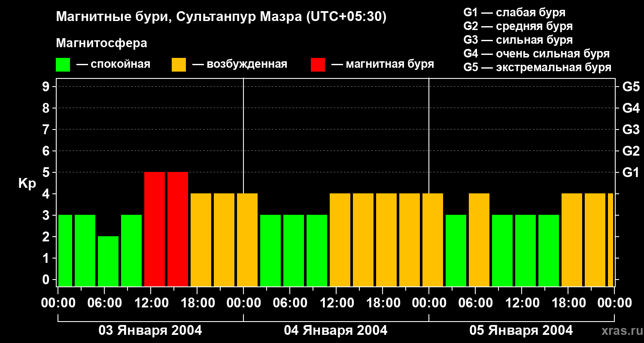Viewport: 644px width, 343px height.
Task: Click the '— магнитная буря' legend label
Action: (383, 64)
